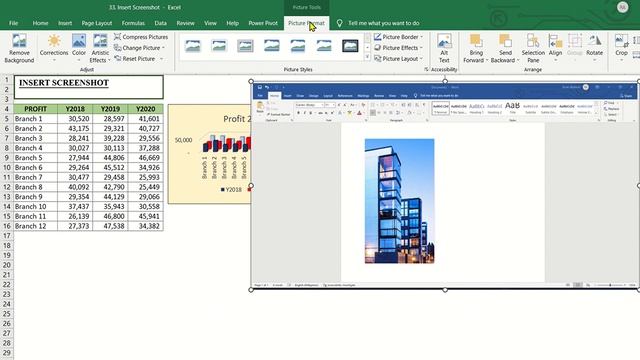Select the Y2019 header cell

(x=110, y=109)
